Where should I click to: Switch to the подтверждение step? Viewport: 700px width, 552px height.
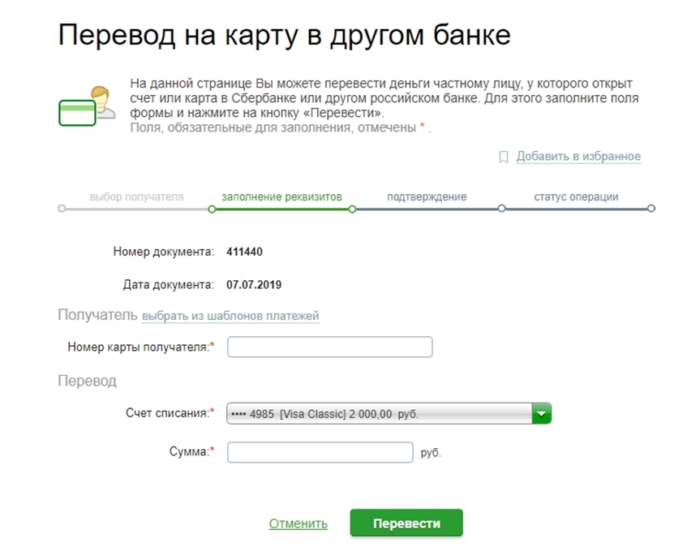coord(426,197)
